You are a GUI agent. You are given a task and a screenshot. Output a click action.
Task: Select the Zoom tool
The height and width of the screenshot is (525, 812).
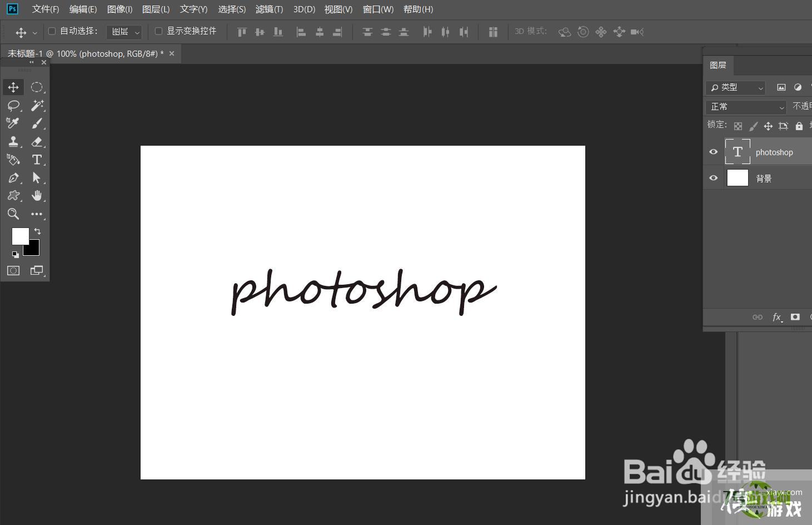(13, 214)
